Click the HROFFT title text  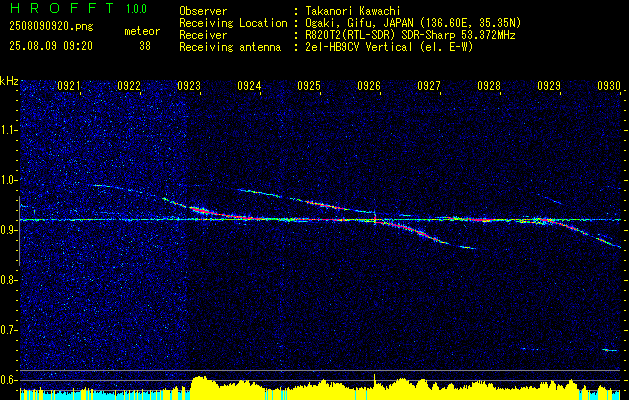click(61, 8)
